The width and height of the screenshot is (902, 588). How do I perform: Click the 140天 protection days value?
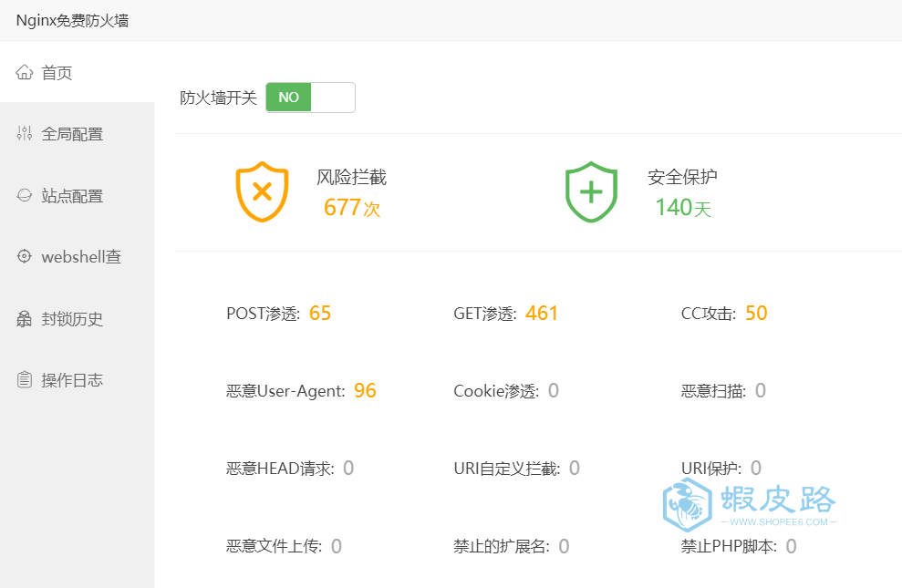pyautogui.click(x=683, y=208)
